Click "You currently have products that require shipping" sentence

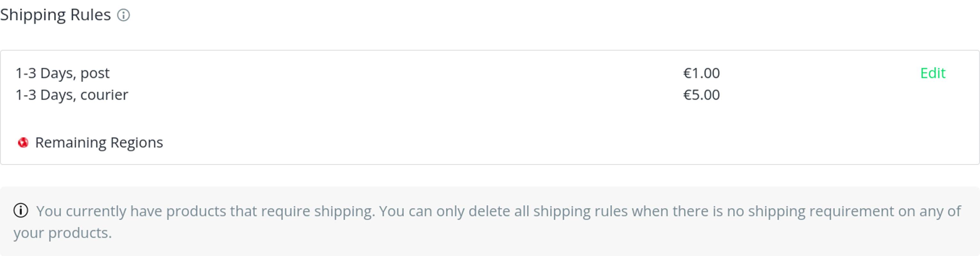point(205,211)
